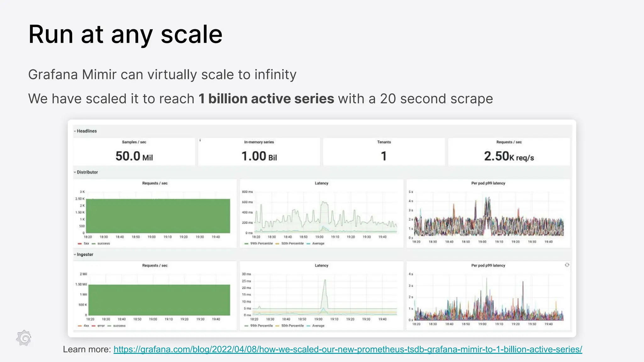The width and height of the screenshot is (644, 362).
Task: Click the line Grafana Mimir can virtually scale to infinity
Action: tap(162, 75)
